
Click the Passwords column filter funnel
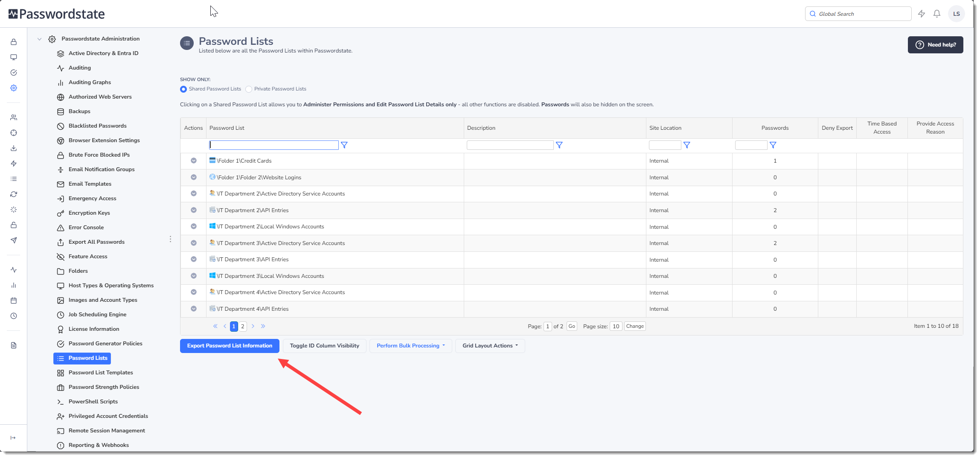[x=773, y=145]
